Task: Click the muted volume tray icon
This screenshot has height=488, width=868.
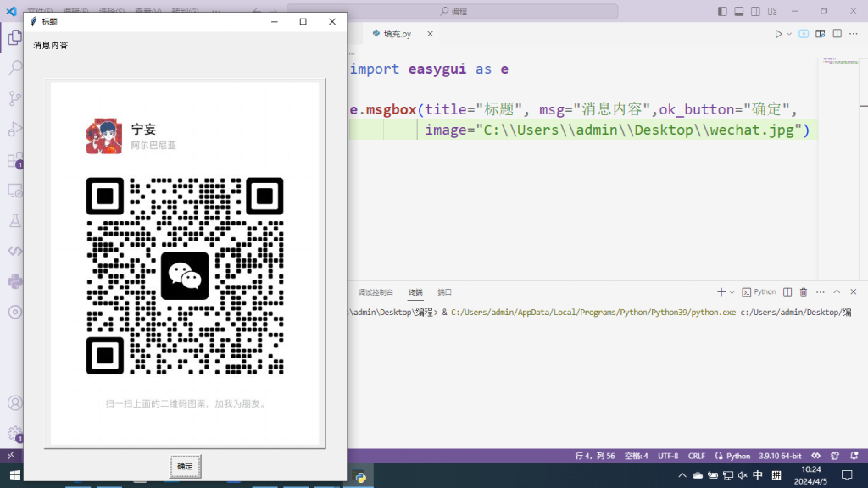Action: [x=743, y=475]
